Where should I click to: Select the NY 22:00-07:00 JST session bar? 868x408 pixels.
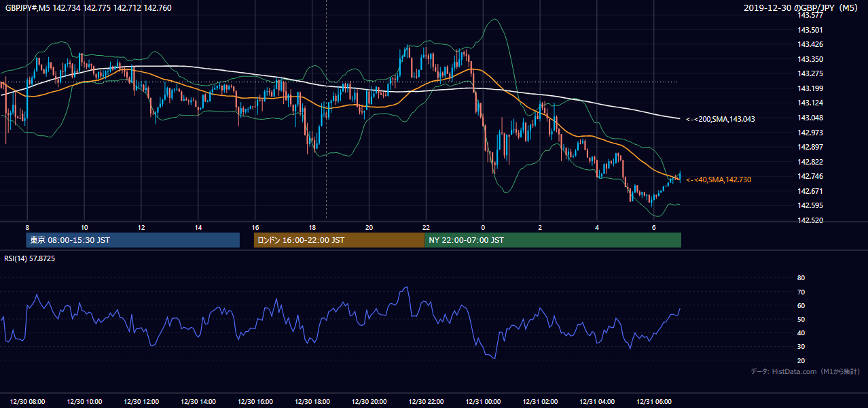pos(553,240)
